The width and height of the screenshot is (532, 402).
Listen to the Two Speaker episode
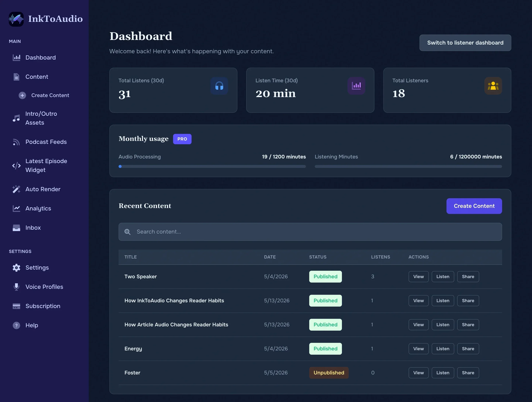(x=443, y=277)
